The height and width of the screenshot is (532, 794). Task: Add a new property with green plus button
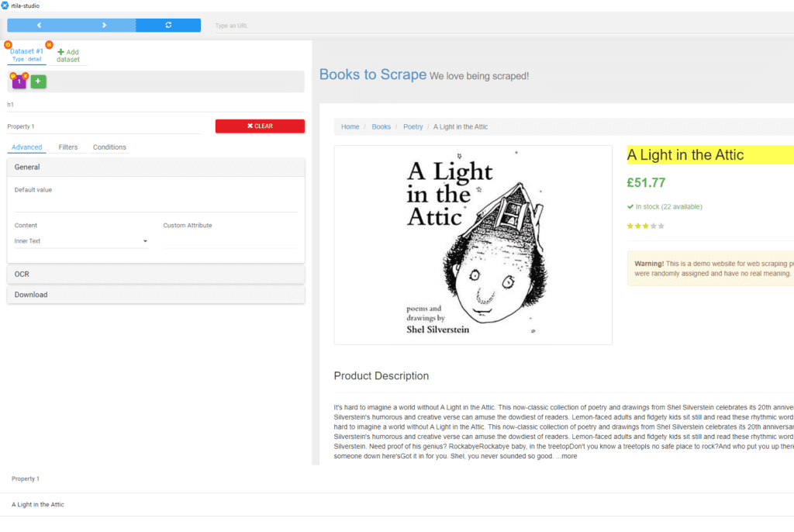point(38,81)
